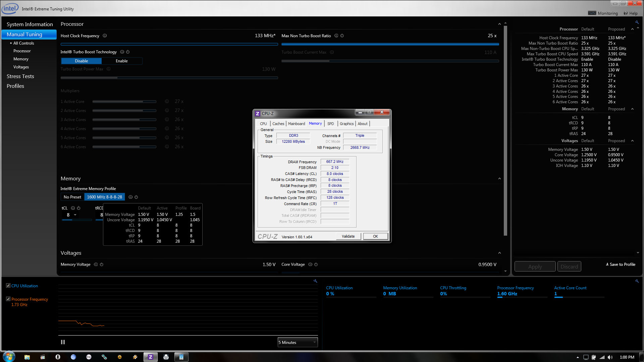Click main panel vertical scrollbar
The width and height of the screenshot is (644, 362).
click(x=505, y=131)
